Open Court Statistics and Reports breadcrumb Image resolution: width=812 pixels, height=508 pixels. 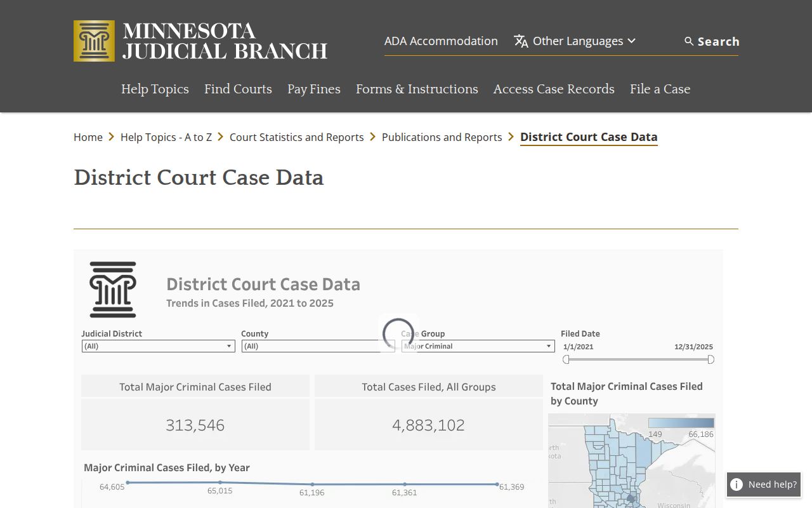[297, 137]
